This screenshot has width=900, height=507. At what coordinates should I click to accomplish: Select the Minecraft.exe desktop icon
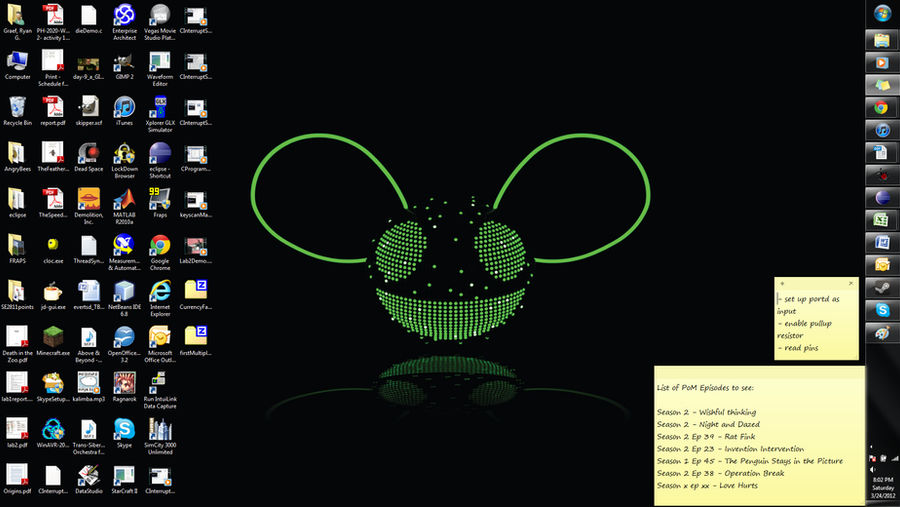click(53, 341)
